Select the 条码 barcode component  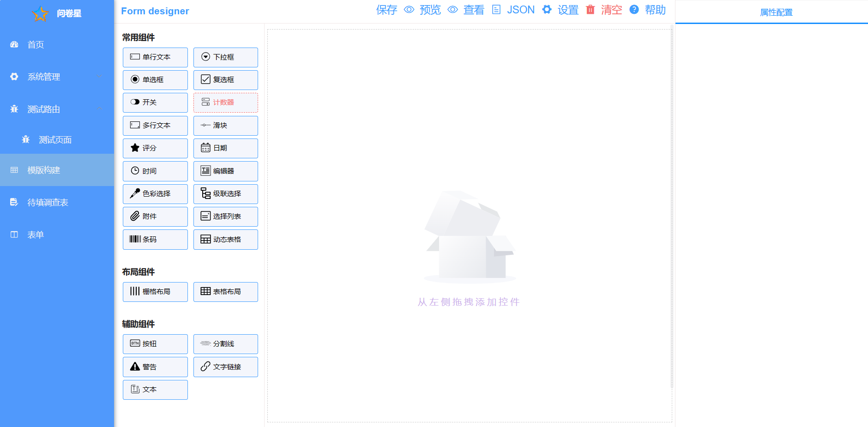click(155, 240)
